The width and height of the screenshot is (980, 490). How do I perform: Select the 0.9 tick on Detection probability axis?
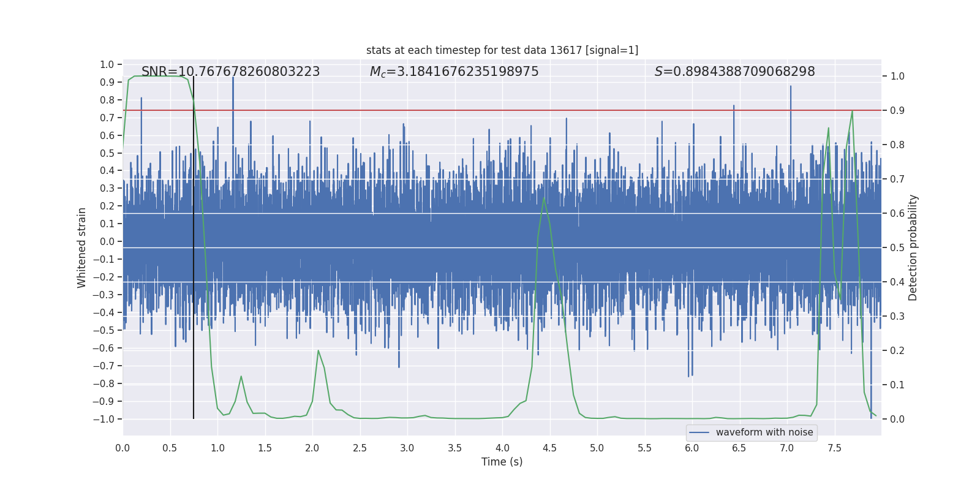(x=897, y=111)
